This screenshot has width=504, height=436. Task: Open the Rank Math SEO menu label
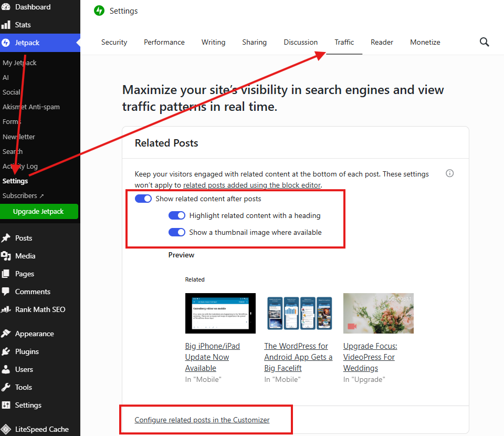40,309
